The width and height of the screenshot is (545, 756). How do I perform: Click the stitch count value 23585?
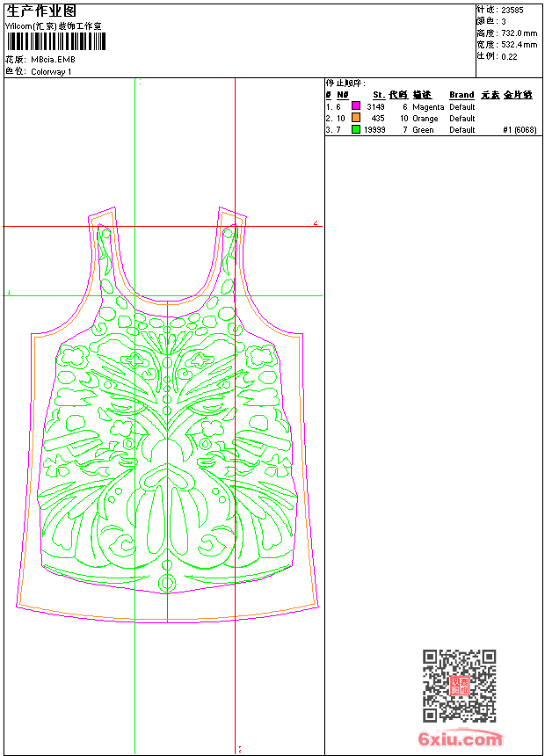tap(512, 11)
